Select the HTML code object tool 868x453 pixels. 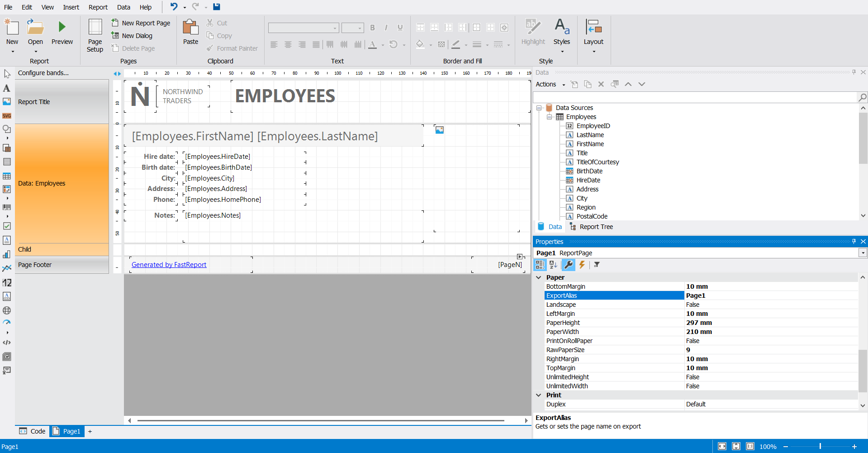pos(7,343)
